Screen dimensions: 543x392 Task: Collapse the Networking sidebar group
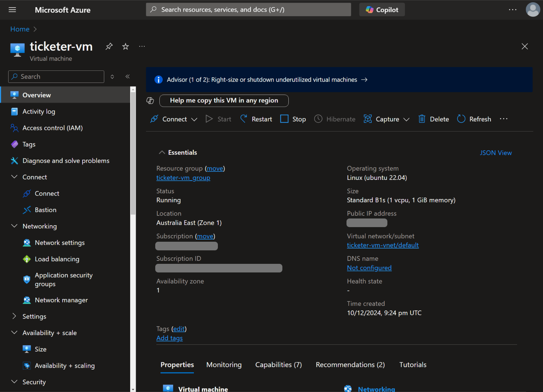pyautogui.click(x=15, y=226)
